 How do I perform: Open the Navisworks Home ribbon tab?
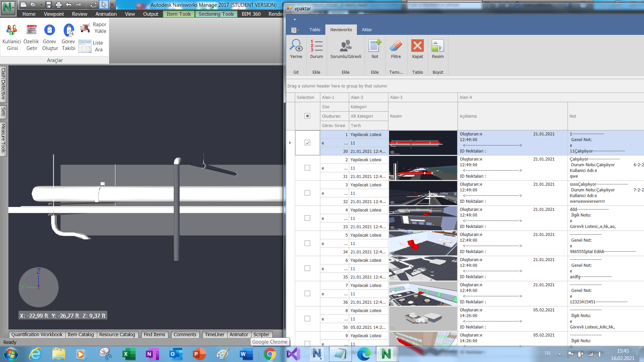point(29,14)
